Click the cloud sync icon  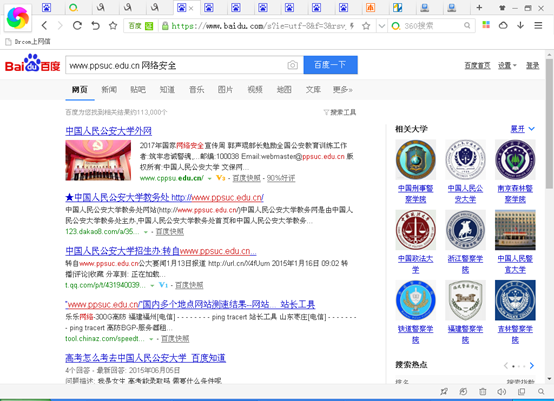pyautogui.click(x=503, y=25)
